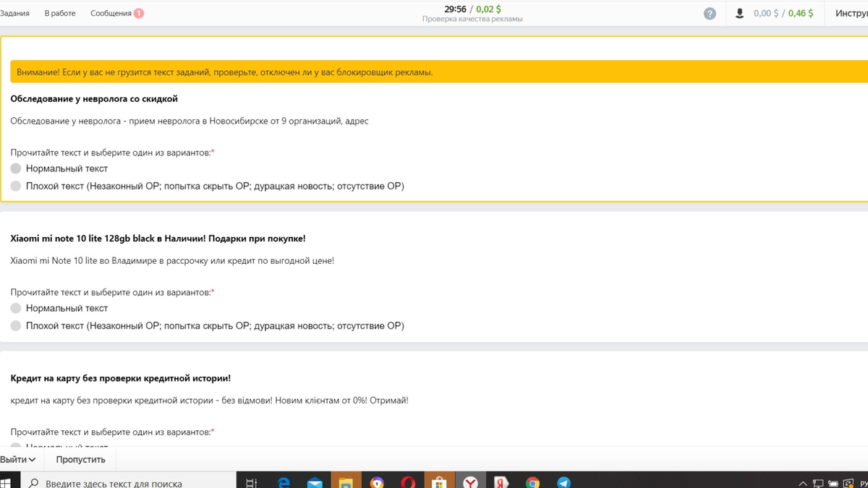Open Google Chrome from taskbar
This screenshot has height=488, width=868.
click(x=532, y=482)
